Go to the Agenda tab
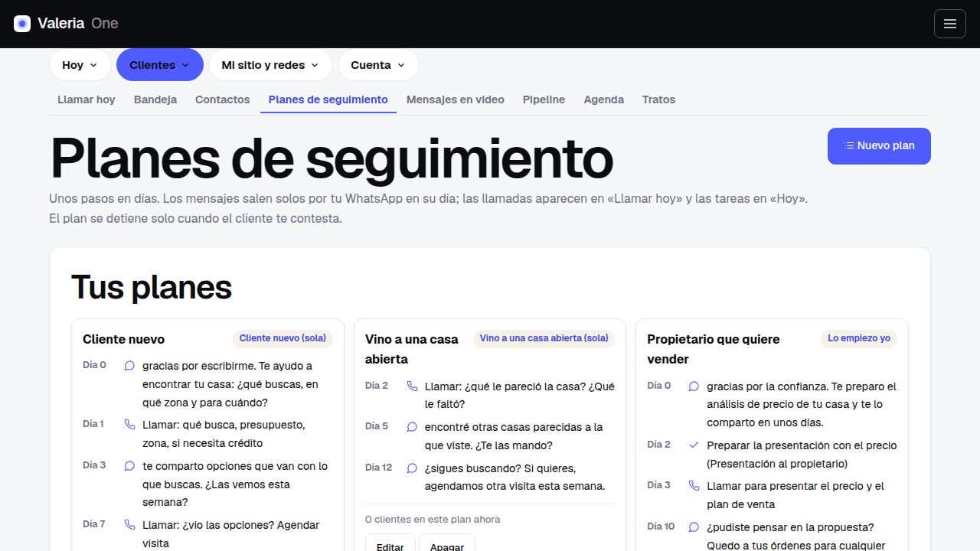980x551 pixels. pos(604,99)
